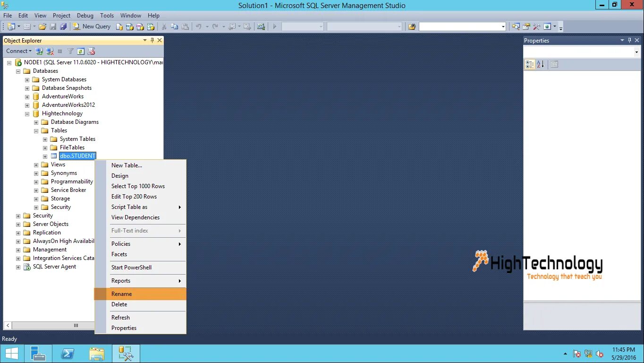Open a new XMLA Query icon

[151, 26]
